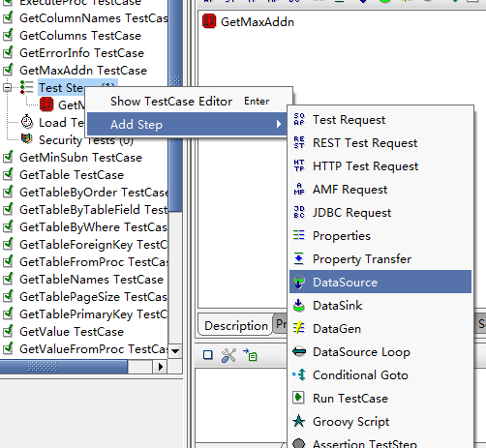This screenshot has width=486, height=448.
Task: Click the GetColumnNames TestCase check icon
Action: [x=8, y=17]
